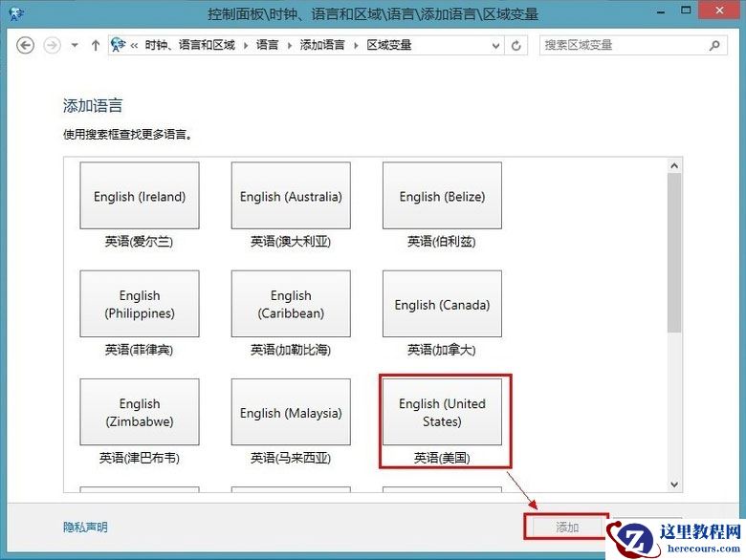Click the 英语(澳大利亚) label
746x560 pixels.
(x=291, y=242)
